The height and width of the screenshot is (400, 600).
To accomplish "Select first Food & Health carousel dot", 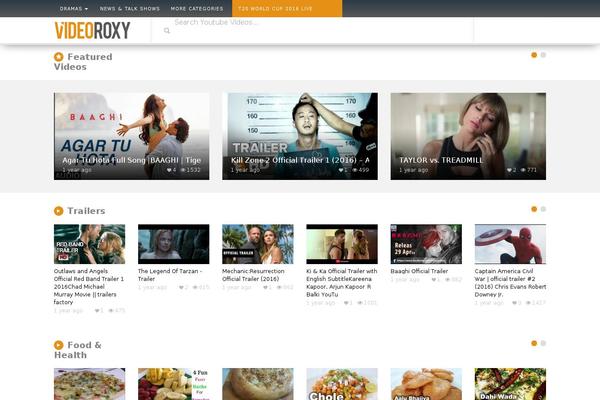I will [534, 343].
